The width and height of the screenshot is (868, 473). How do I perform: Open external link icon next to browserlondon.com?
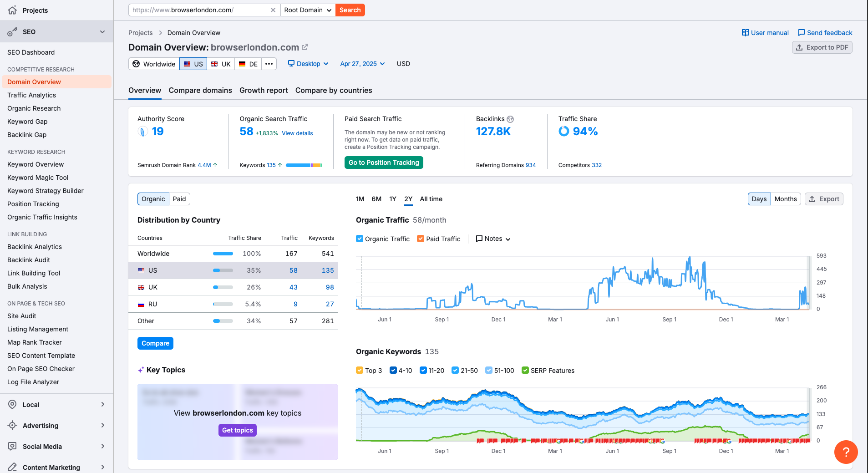(305, 47)
